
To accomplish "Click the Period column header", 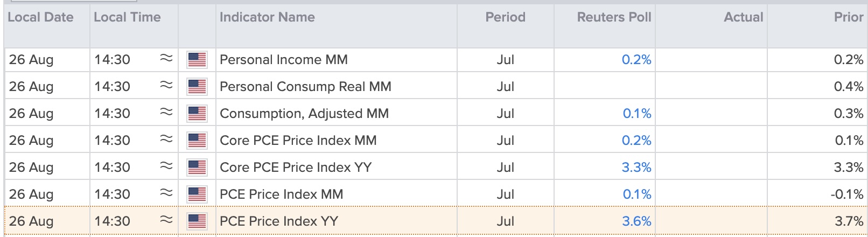I will pyautogui.click(x=505, y=17).
